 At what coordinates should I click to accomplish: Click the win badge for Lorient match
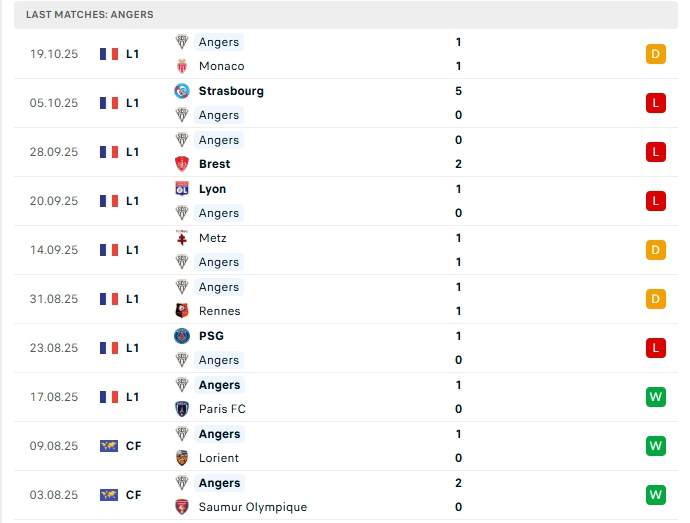(656, 446)
